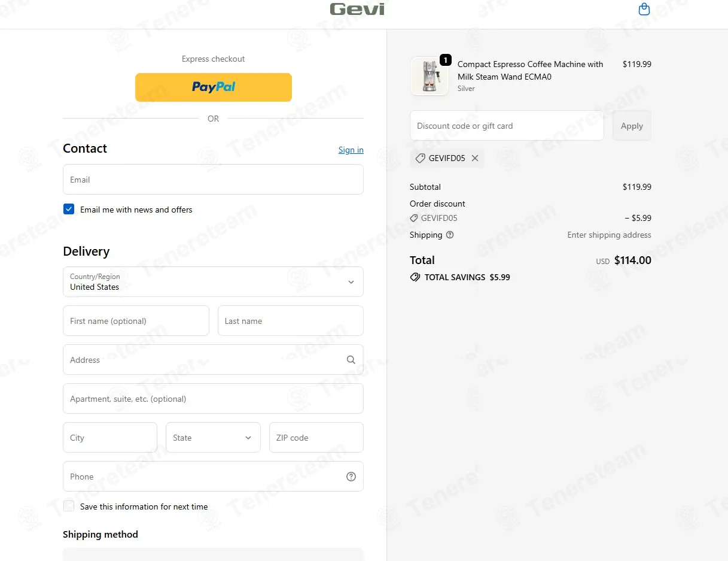Click the Gevi logo in header
728x561 pixels.
[x=357, y=9]
